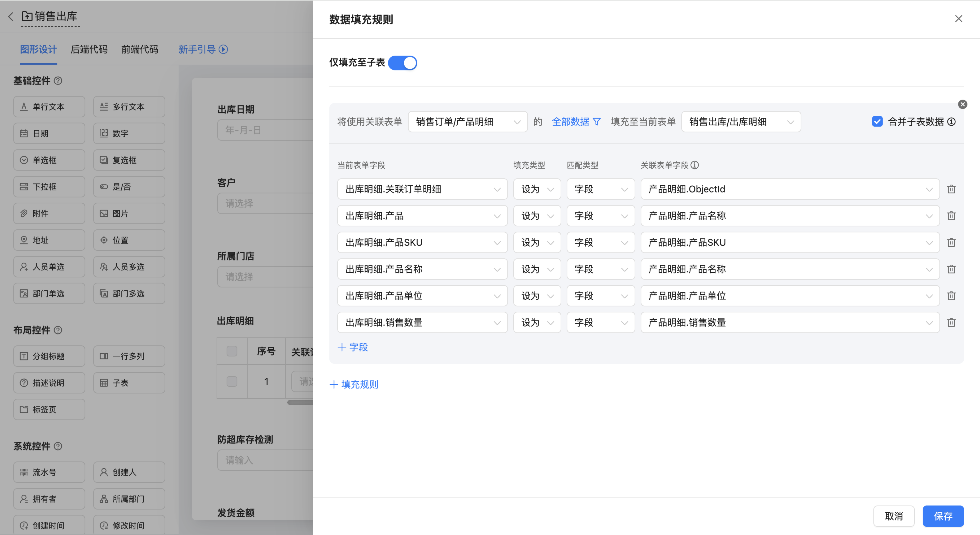Open 产品明细.ObjectId associated field dropdown
980x535 pixels.
pyautogui.click(x=790, y=189)
